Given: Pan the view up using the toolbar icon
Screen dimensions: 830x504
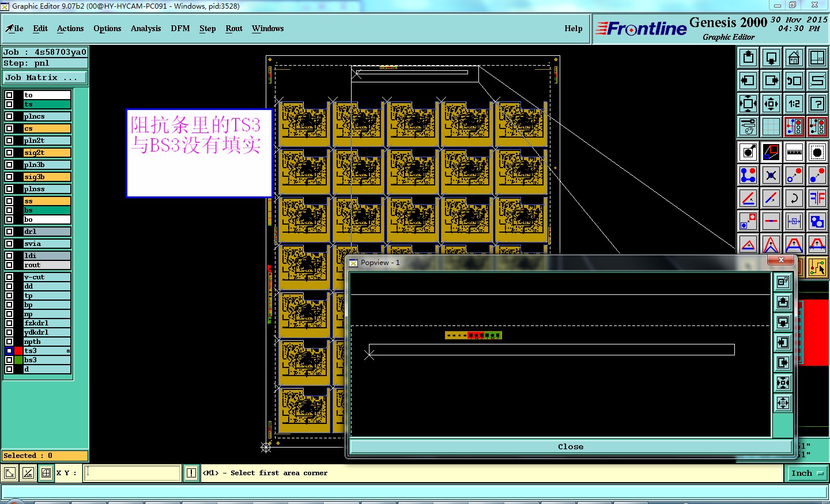Looking at the screenshot, I should click(748, 58).
